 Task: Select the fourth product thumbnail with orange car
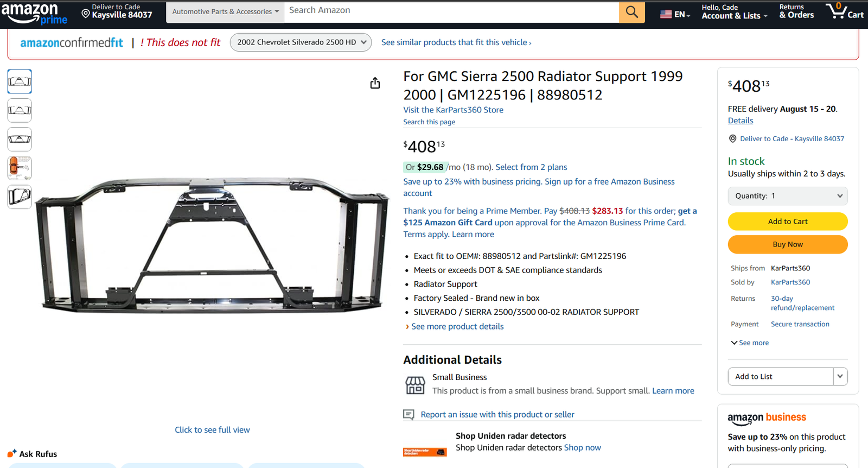coord(20,168)
